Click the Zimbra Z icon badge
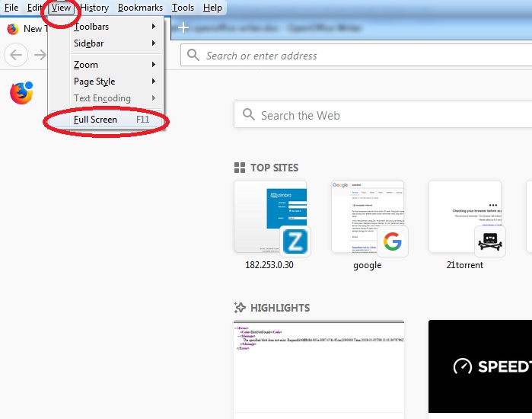The width and height of the screenshot is (532, 419). click(x=295, y=241)
